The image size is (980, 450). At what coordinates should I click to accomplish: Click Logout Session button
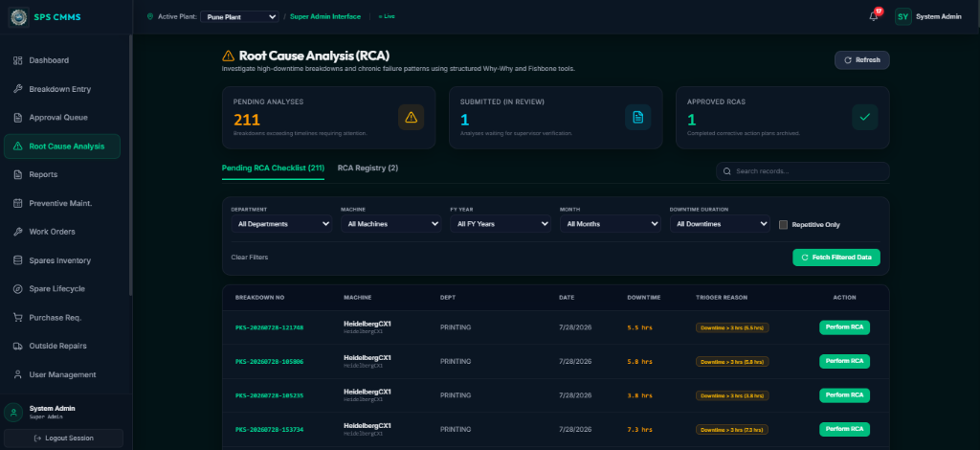(63, 439)
